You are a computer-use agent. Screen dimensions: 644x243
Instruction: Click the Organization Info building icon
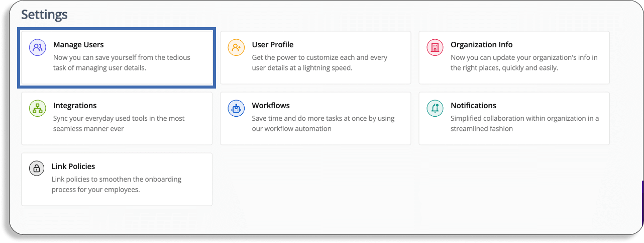(435, 48)
